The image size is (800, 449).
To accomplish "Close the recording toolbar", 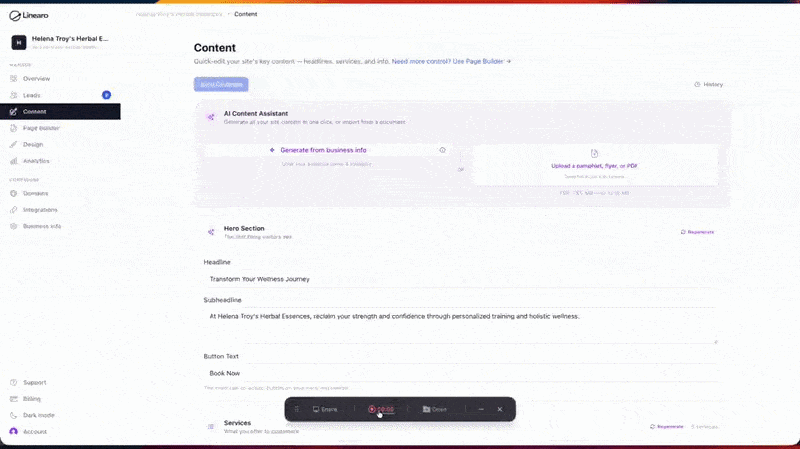I will click(x=500, y=409).
